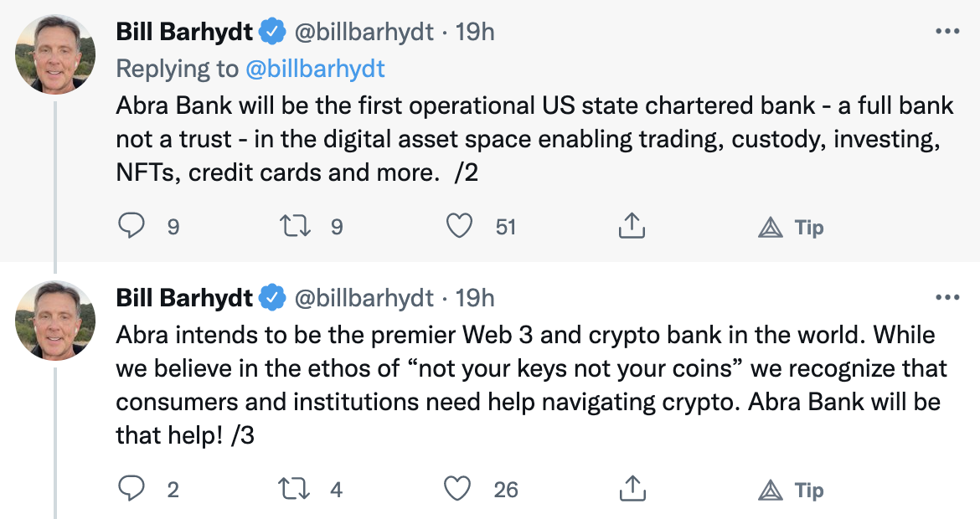Open more options for the first tweet
980x519 pixels.
[946, 33]
